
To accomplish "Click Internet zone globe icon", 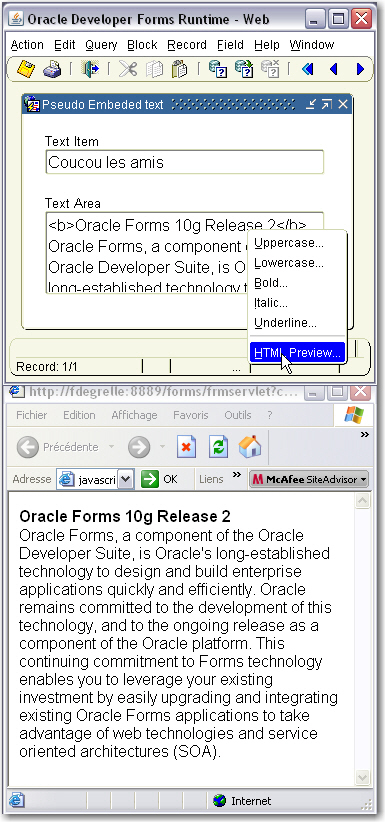I will point(220,801).
